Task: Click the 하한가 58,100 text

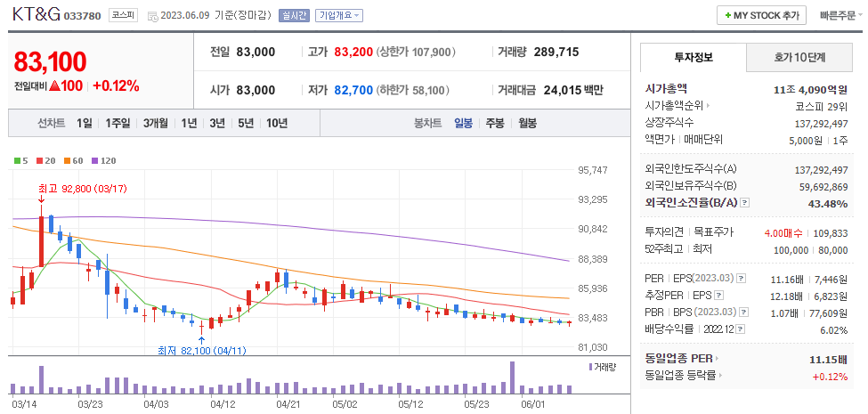Action: point(412,90)
